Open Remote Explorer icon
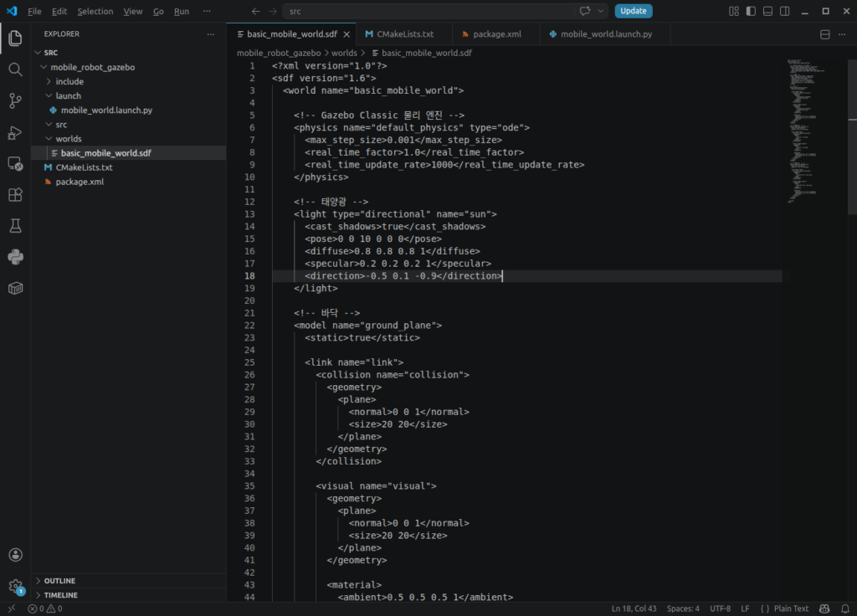This screenshot has width=857, height=616. click(x=15, y=163)
